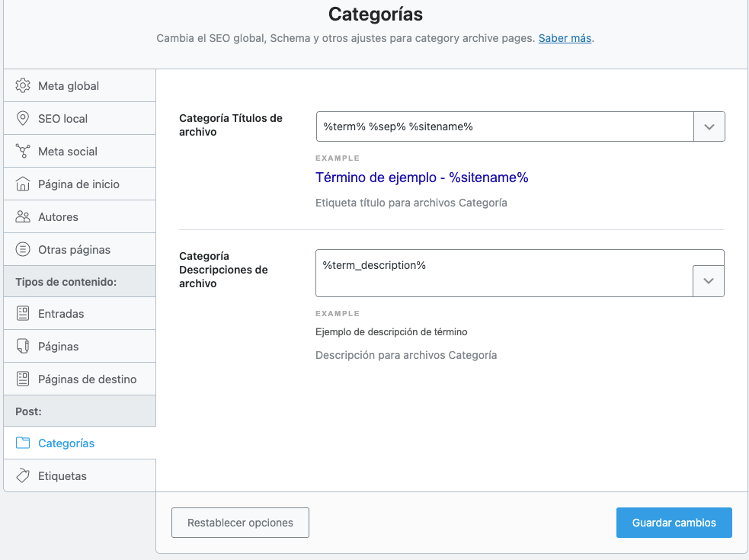Viewport: 749px width, 560px height.
Task: Click into the %term_description% text area
Action: [504, 273]
